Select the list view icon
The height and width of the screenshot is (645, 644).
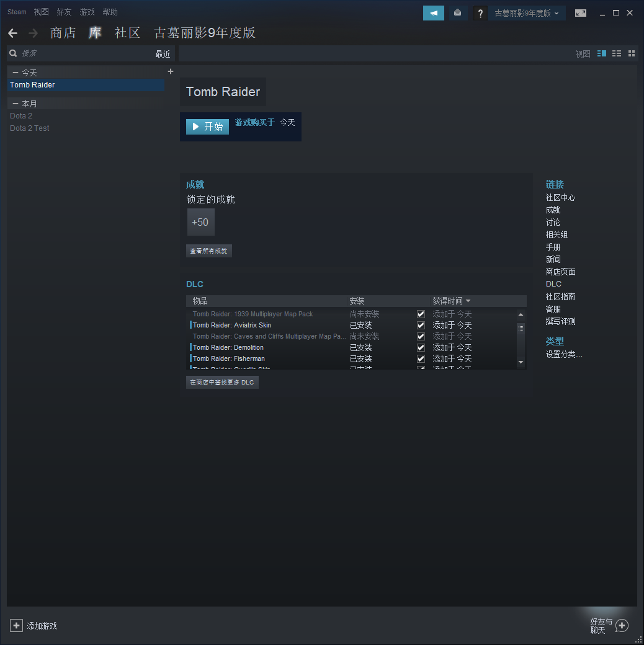617,53
